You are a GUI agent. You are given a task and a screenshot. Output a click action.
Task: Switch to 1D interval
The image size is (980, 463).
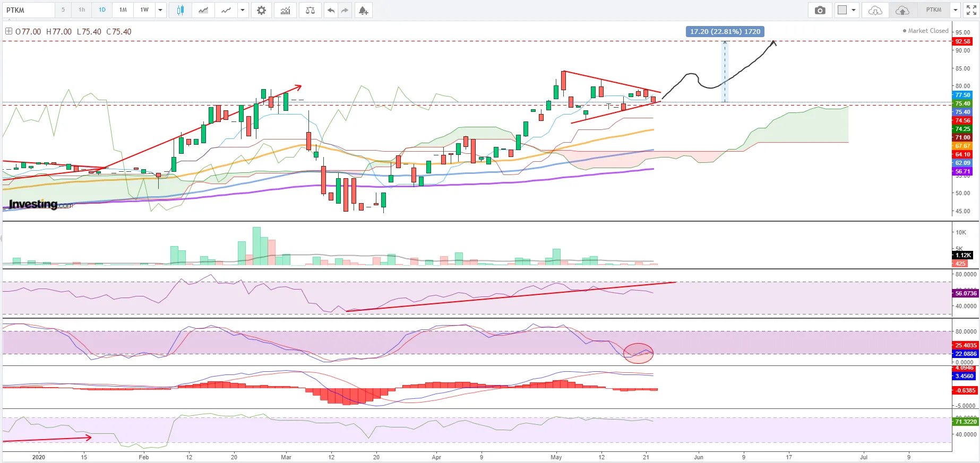click(102, 10)
